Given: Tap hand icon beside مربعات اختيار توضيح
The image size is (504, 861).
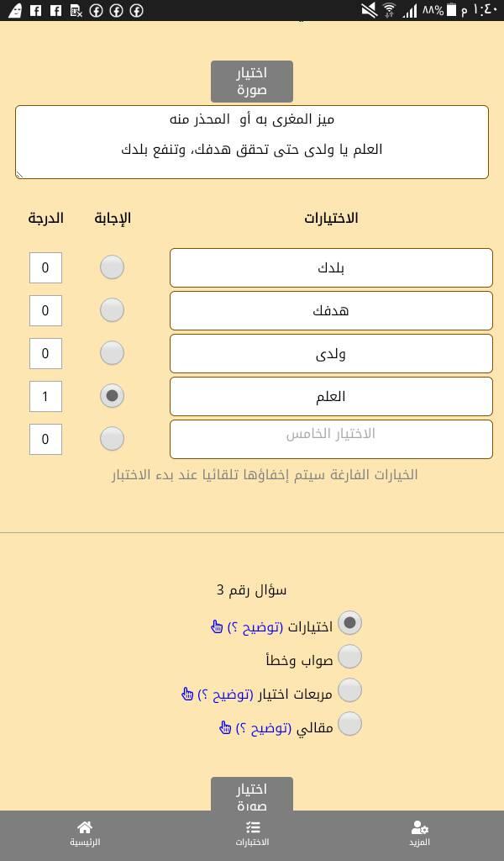Looking at the screenshot, I should (x=187, y=694).
